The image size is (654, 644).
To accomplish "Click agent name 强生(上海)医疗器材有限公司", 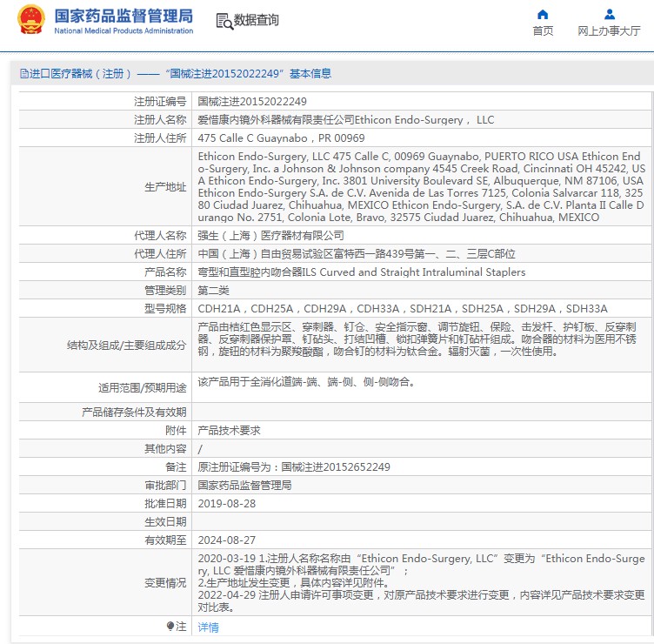I will pyautogui.click(x=270, y=236).
